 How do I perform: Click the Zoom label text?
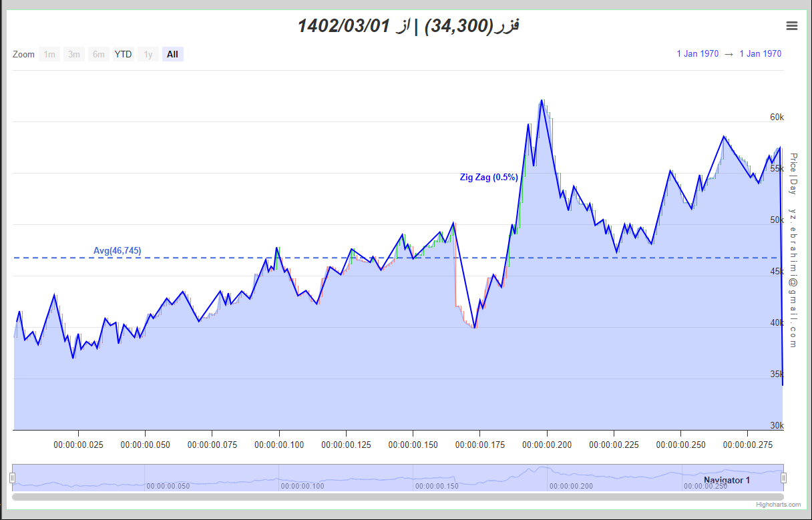[x=23, y=54]
